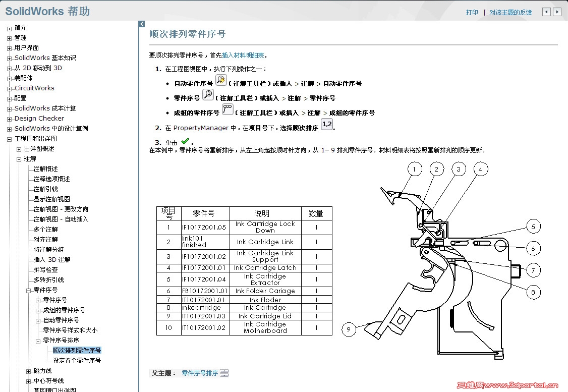568x392 pixels.
Task: Open the 打印 print link
Action: (472, 12)
